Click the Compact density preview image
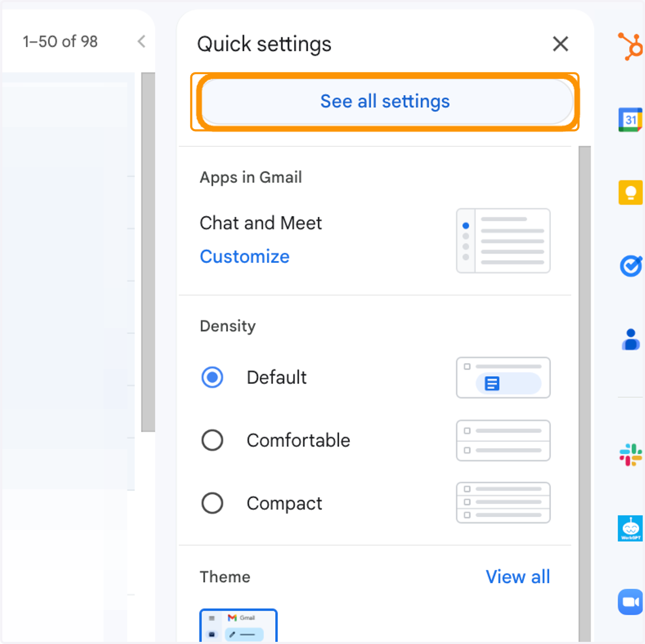The width and height of the screenshot is (645, 644). point(503,503)
